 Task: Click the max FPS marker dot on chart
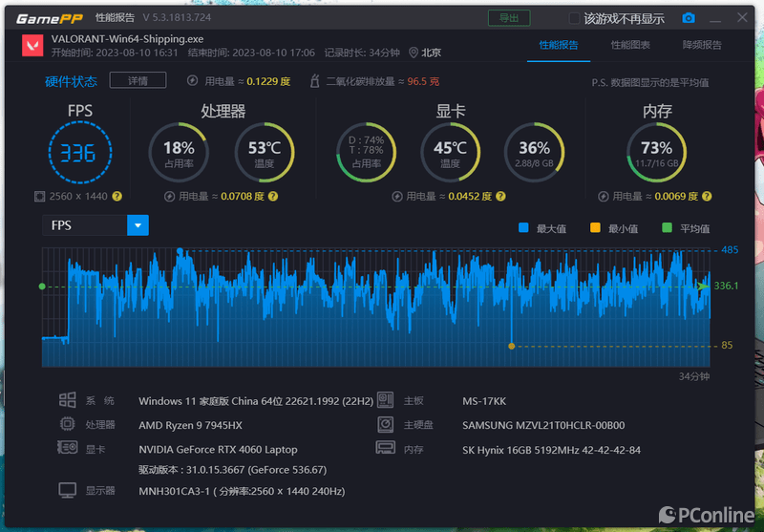180,251
